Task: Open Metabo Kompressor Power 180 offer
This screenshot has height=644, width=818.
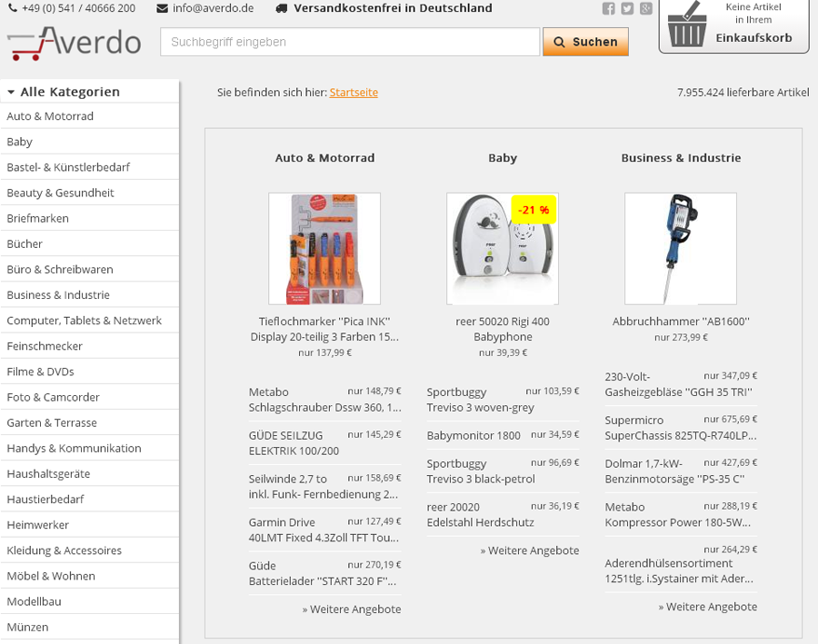Action: pos(681,514)
